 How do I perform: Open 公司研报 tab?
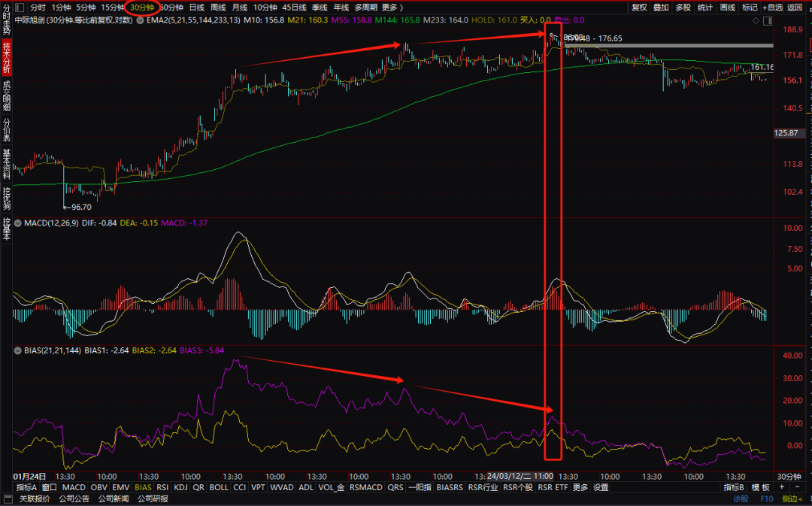[x=153, y=498]
